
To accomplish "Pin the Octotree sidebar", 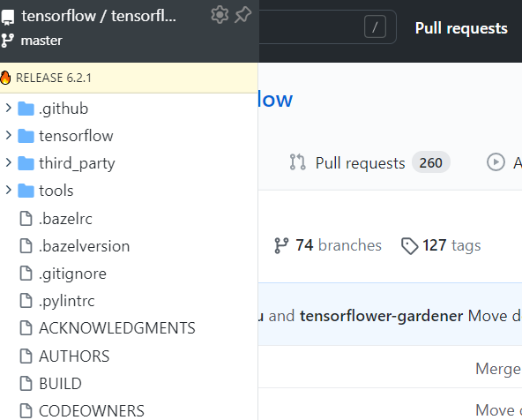I will 243,15.
